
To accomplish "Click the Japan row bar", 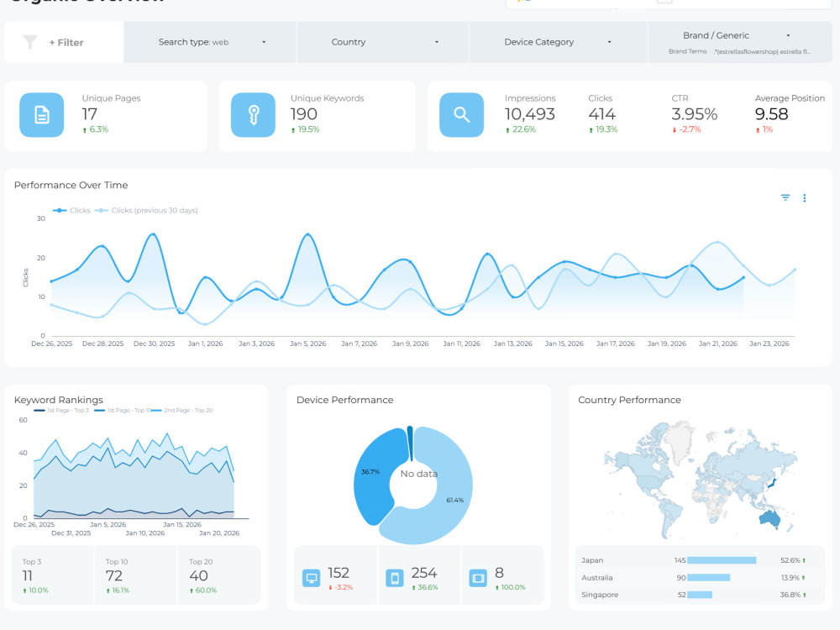I will coord(722,560).
